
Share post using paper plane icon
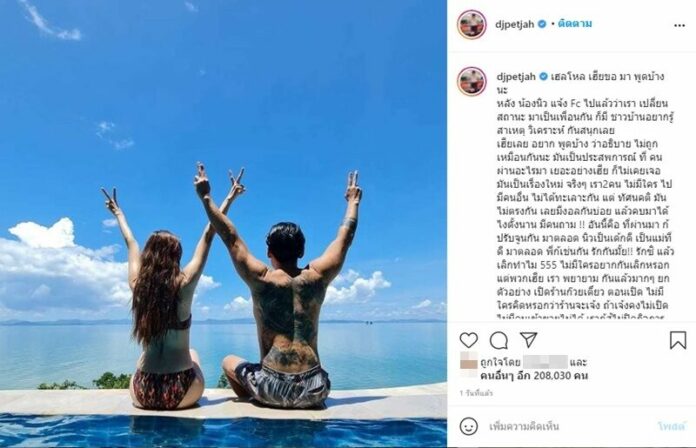tap(529, 340)
